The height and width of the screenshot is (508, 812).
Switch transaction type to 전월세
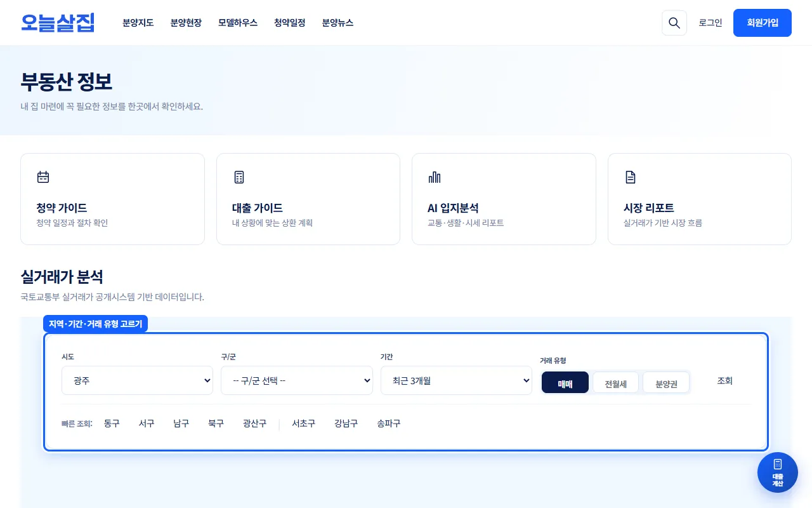point(615,383)
